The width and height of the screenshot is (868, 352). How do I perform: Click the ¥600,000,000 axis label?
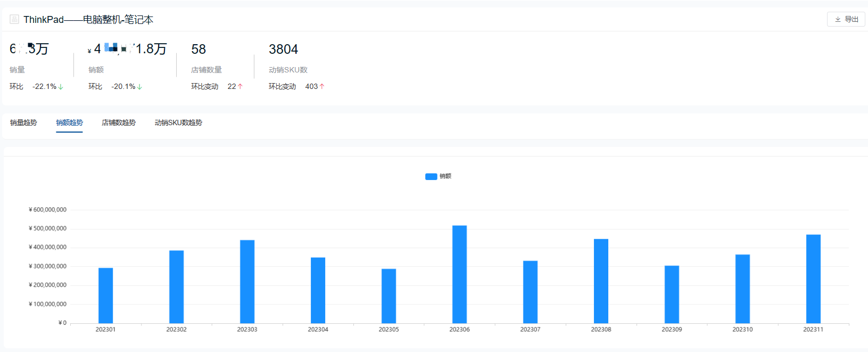tap(47, 210)
